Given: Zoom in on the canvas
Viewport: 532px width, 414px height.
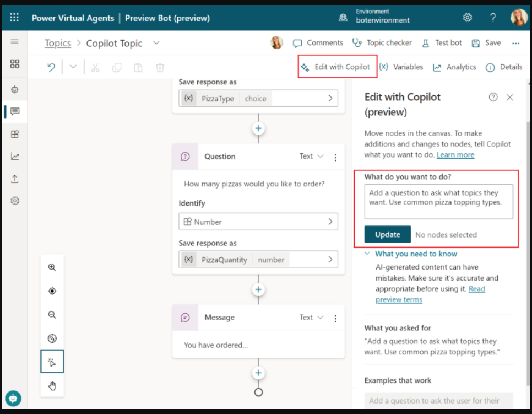Looking at the screenshot, I should coord(52,267).
